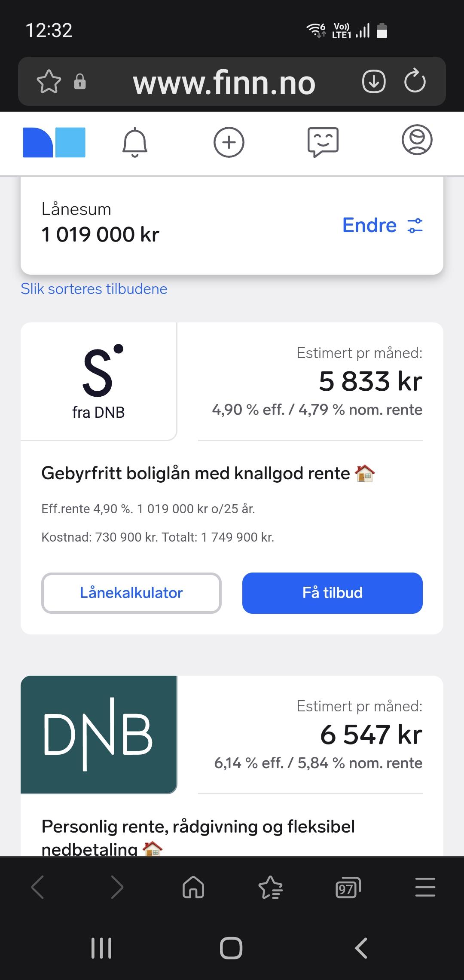Screen dimensions: 464x980
Task: Tap Endre to change loan amount
Action: [382, 225]
